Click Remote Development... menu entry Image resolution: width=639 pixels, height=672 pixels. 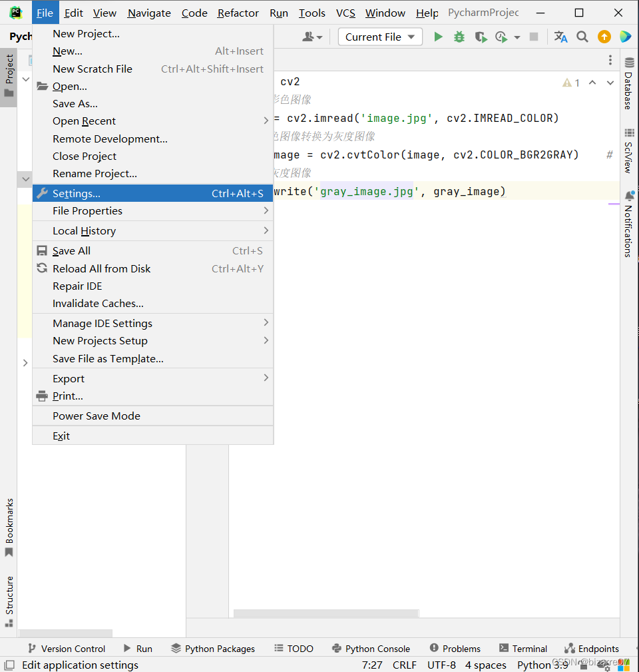pos(153,139)
